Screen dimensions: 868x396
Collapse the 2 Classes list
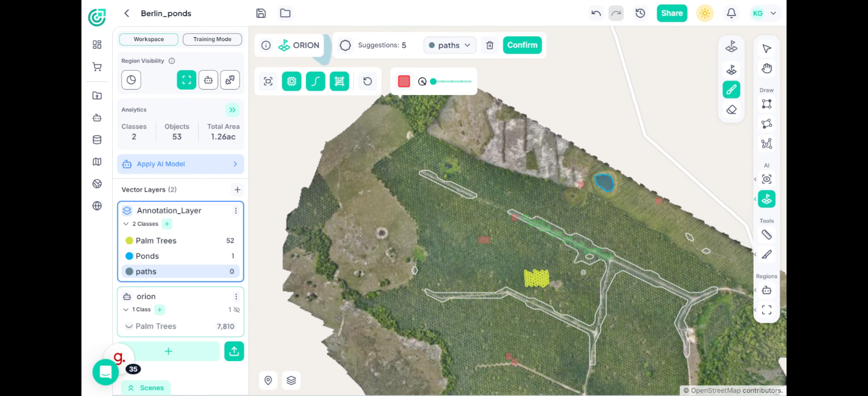(x=126, y=224)
